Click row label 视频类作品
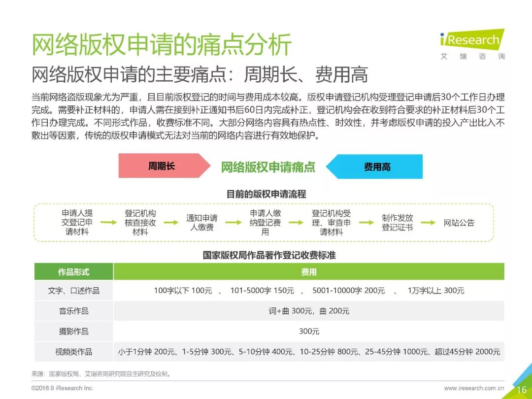This screenshot has width=532, height=399. (x=73, y=352)
